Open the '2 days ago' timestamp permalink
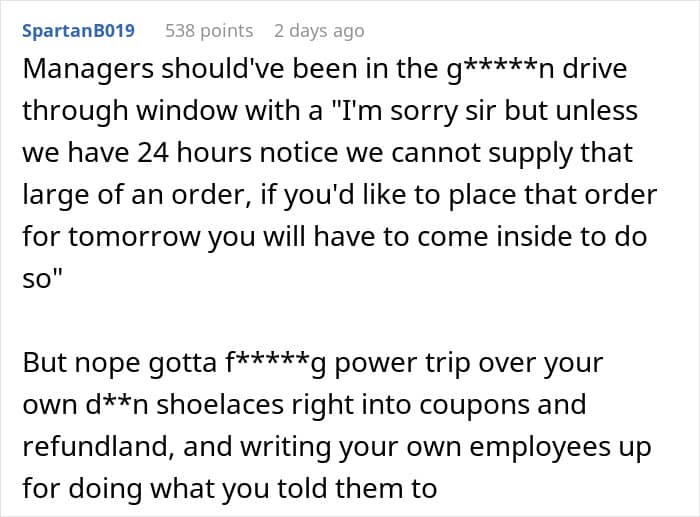The width and height of the screenshot is (700, 517). click(x=319, y=31)
